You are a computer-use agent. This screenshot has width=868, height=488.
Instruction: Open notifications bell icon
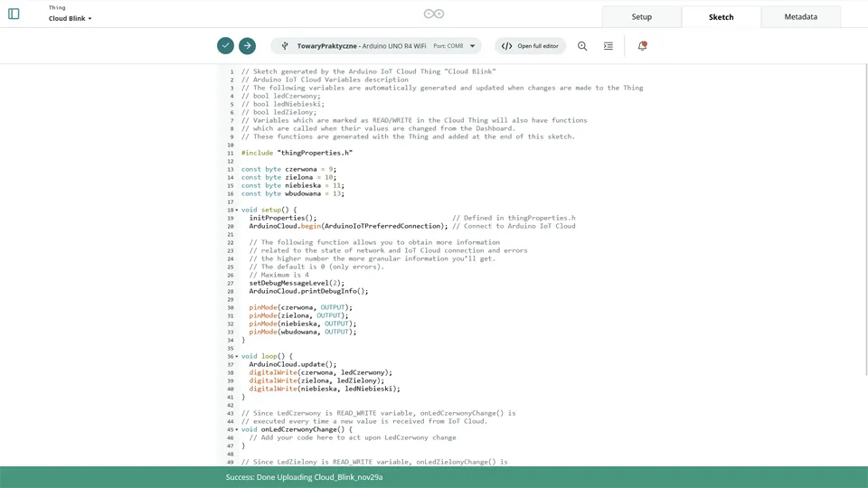click(x=642, y=46)
